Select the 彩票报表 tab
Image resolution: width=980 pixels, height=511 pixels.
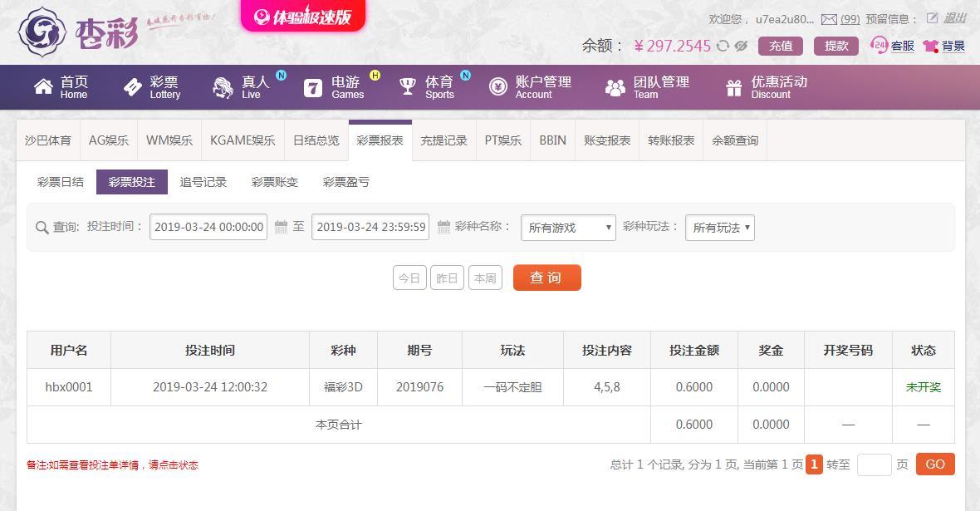(x=380, y=140)
